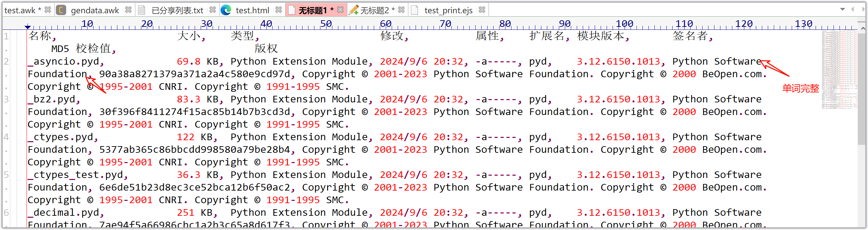Click the MD5 hash starting with 30f396

(x=194, y=111)
